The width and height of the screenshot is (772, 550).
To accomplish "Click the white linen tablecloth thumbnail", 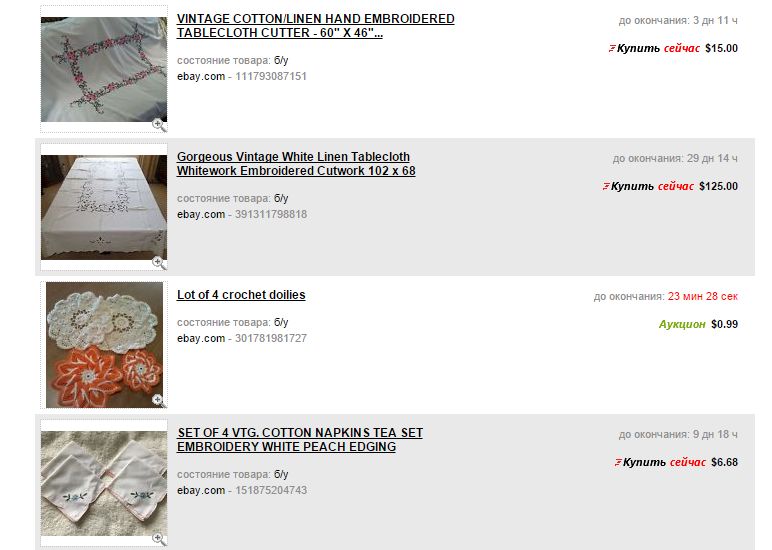I will click(x=104, y=207).
